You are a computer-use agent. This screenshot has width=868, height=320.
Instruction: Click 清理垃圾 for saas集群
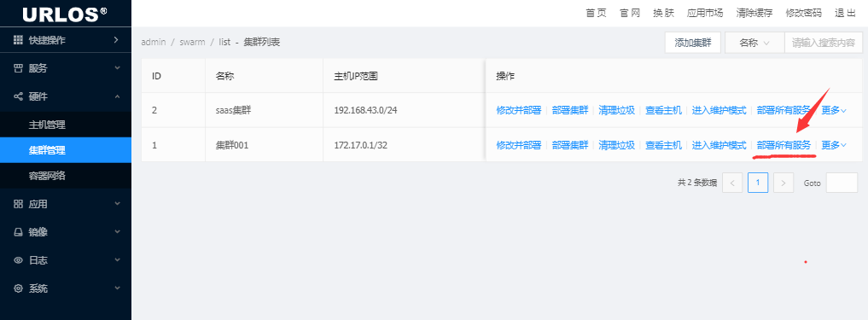[x=617, y=110]
